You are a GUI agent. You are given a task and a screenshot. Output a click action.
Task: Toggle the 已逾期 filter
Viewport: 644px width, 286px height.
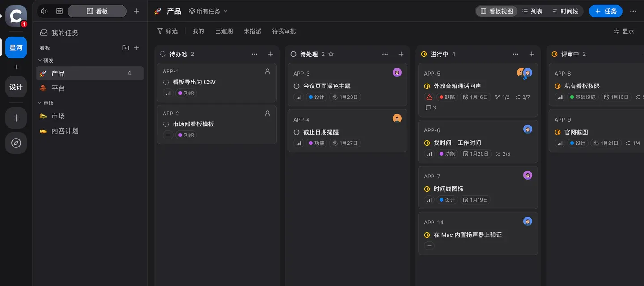[224, 31]
